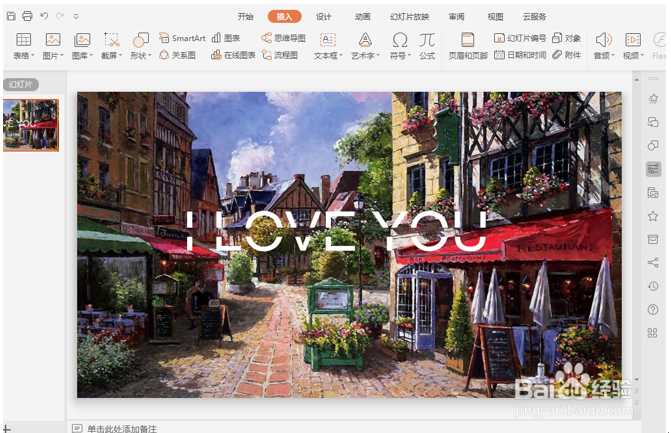Click the I LOVE YOU text on slide
This screenshot has width=671, height=433.
[336, 231]
